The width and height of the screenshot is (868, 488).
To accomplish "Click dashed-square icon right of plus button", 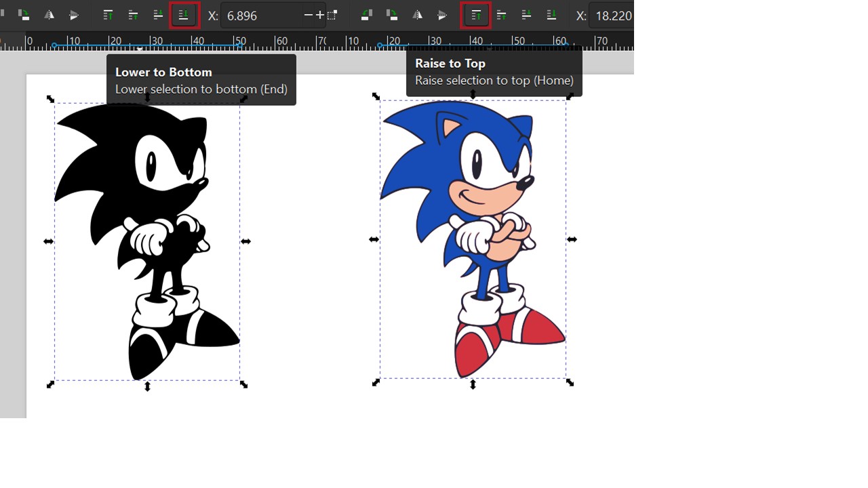I will click(x=332, y=15).
